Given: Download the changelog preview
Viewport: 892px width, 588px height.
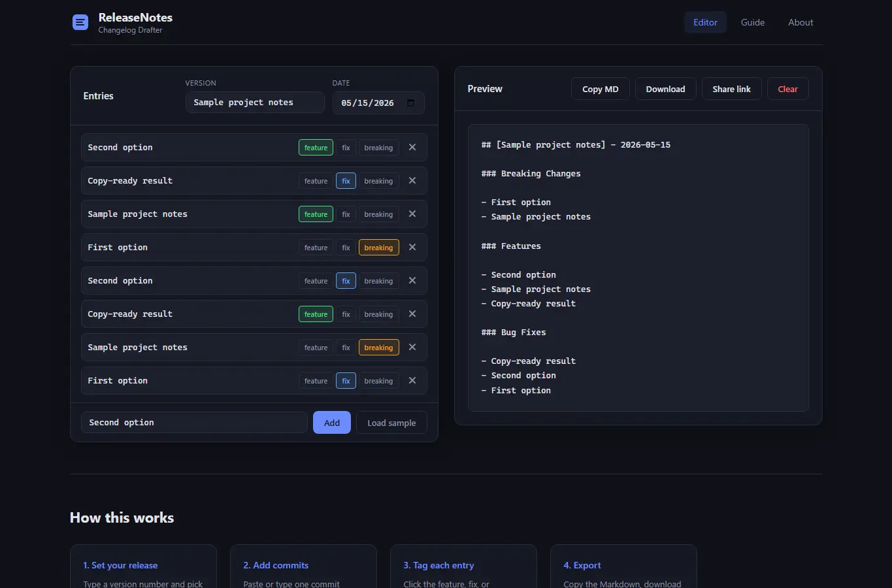Looking at the screenshot, I should [665, 89].
